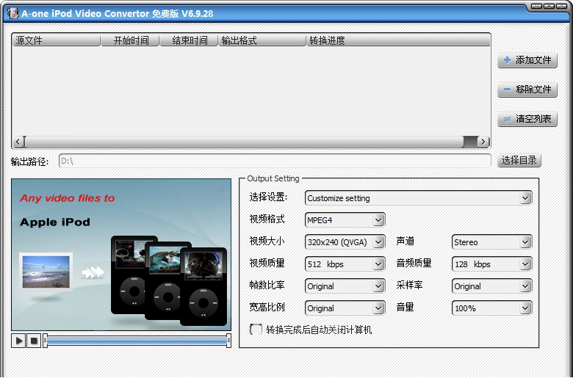Image resolution: width=573 pixels, height=392 pixels.
Task: Click the start time (开始时间) column header
Action: pyautogui.click(x=130, y=40)
